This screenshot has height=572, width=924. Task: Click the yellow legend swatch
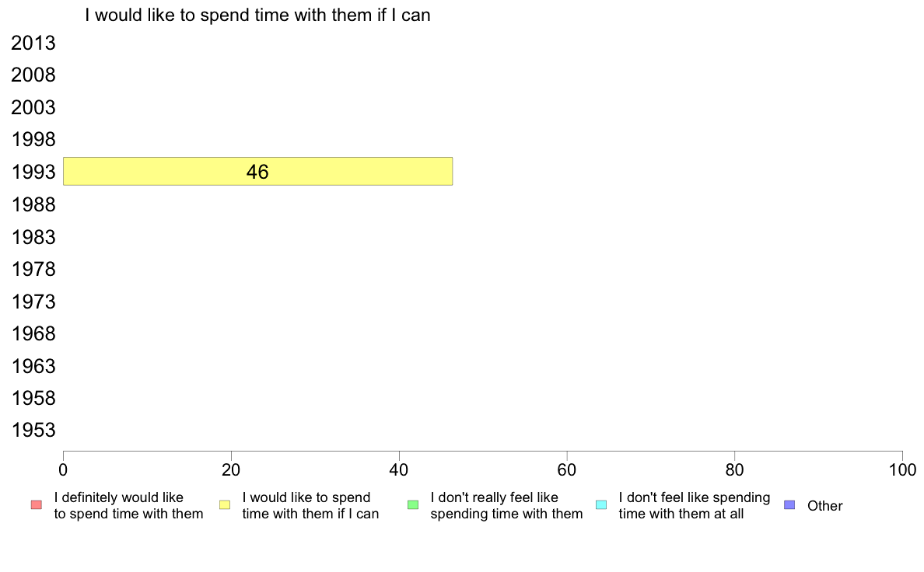225,505
